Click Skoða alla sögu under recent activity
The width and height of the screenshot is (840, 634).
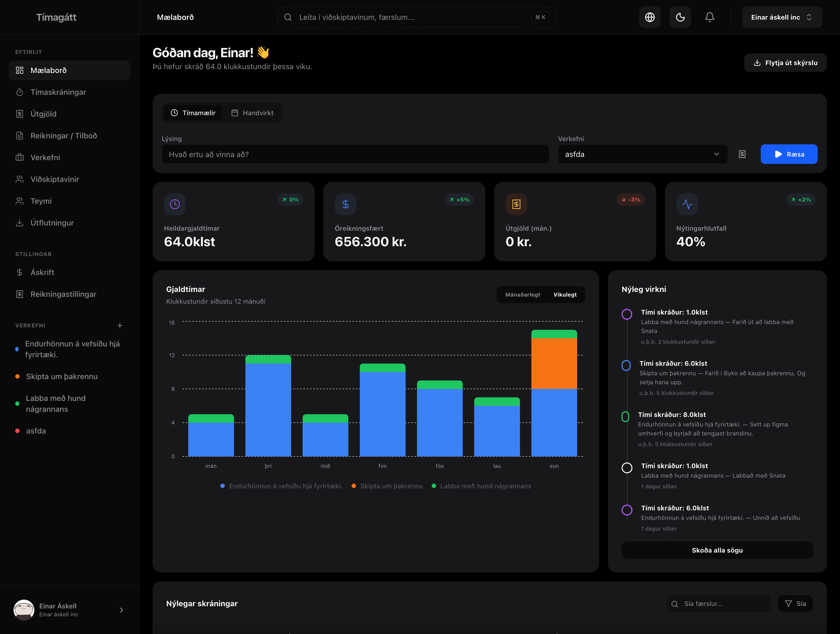coord(717,550)
